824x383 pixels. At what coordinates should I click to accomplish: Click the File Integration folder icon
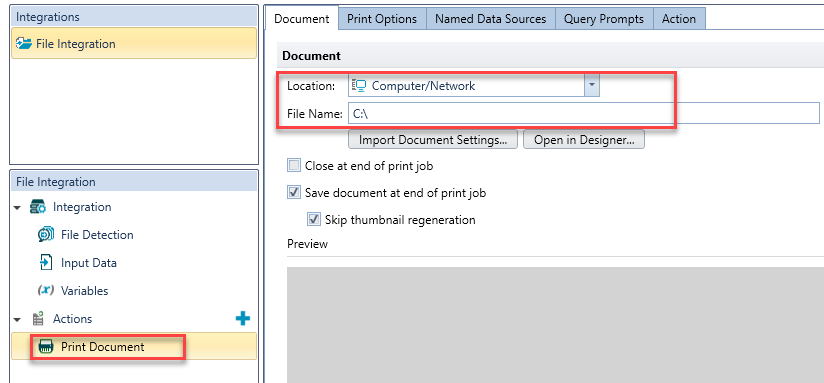(x=24, y=44)
